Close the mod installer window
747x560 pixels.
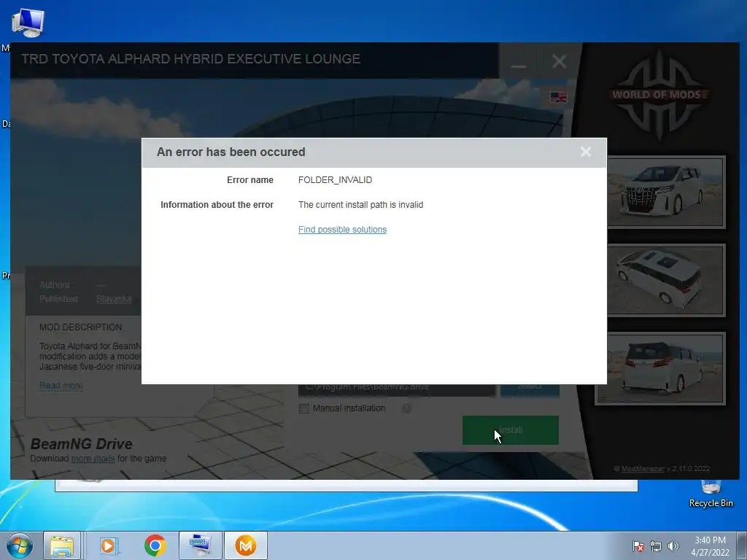[x=560, y=61]
